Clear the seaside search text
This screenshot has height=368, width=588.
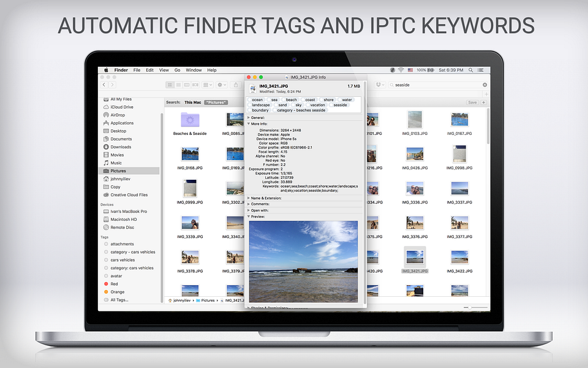coord(484,85)
